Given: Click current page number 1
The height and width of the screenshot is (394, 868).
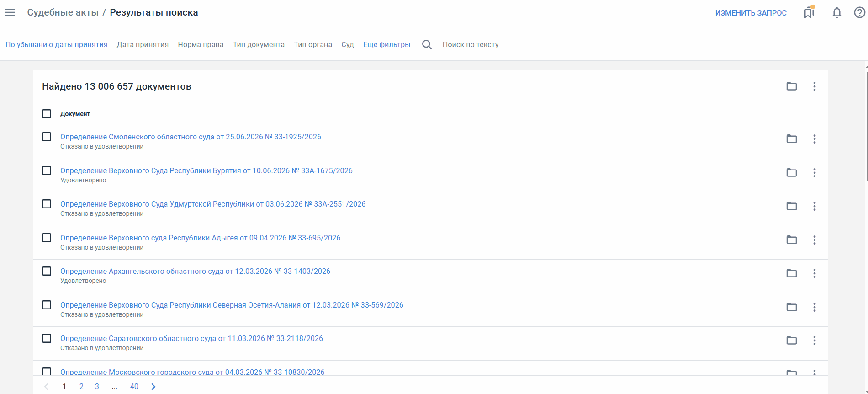Looking at the screenshot, I should (x=64, y=387).
